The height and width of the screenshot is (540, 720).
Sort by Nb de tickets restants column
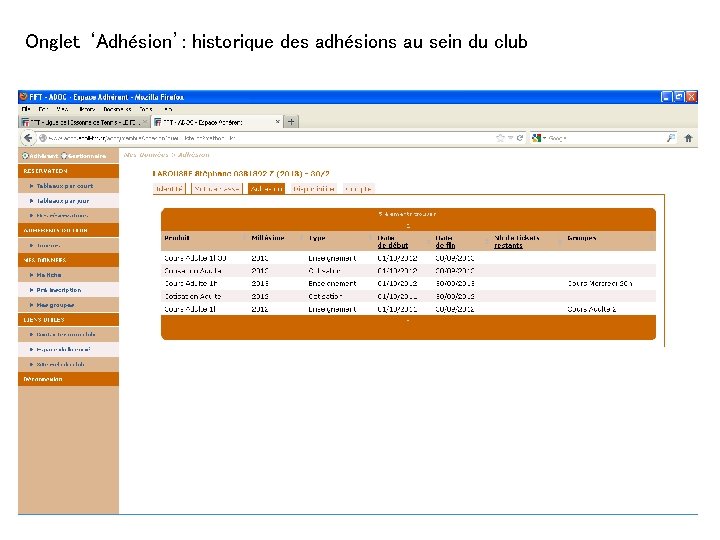[517, 242]
